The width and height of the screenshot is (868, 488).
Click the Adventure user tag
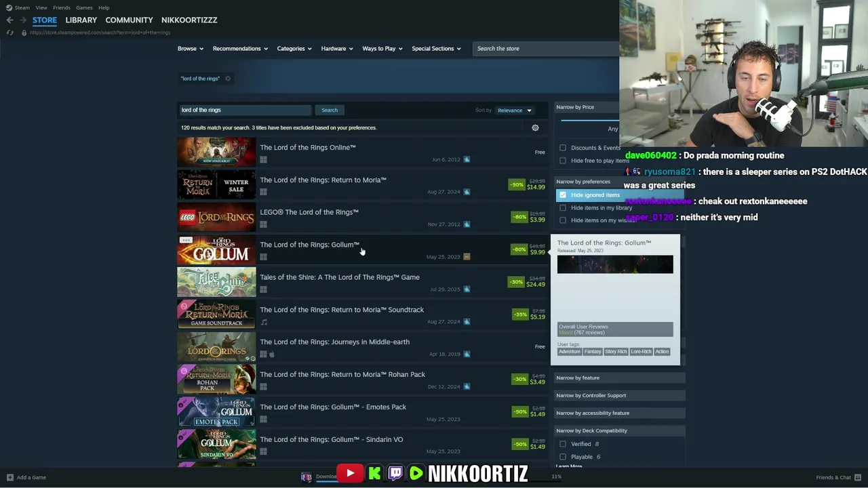pos(570,352)
